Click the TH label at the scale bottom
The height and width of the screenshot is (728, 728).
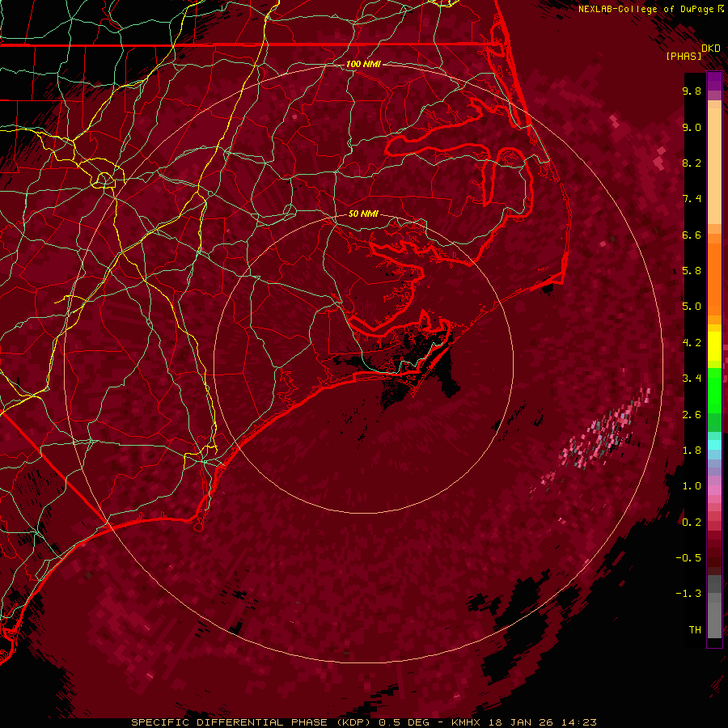(x=695, y=630)
